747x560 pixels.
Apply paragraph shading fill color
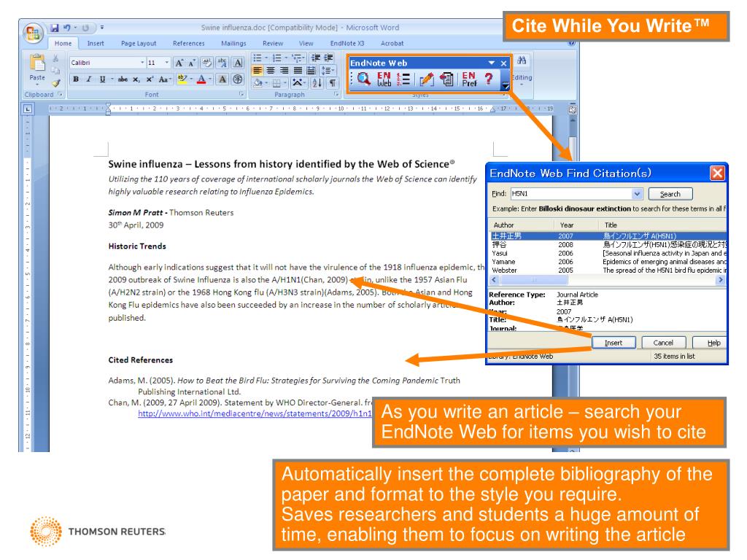[258, 83]
